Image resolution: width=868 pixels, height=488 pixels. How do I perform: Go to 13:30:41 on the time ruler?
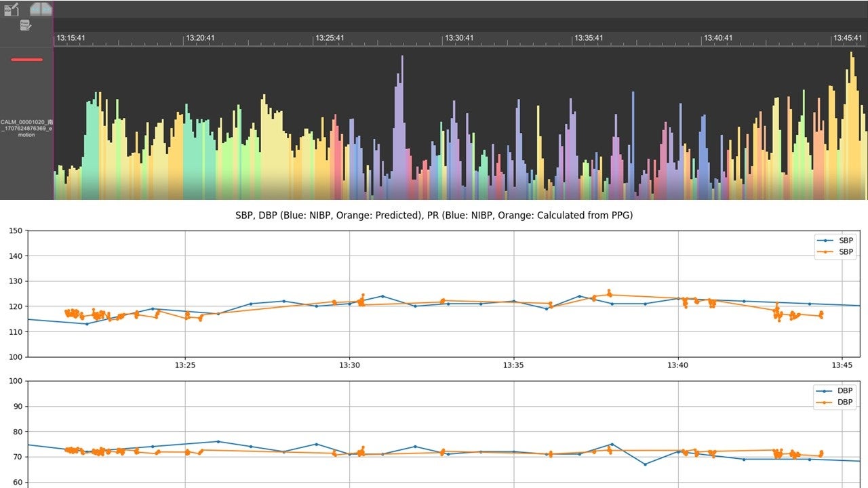pyautogui.click(x=459, y=39)
